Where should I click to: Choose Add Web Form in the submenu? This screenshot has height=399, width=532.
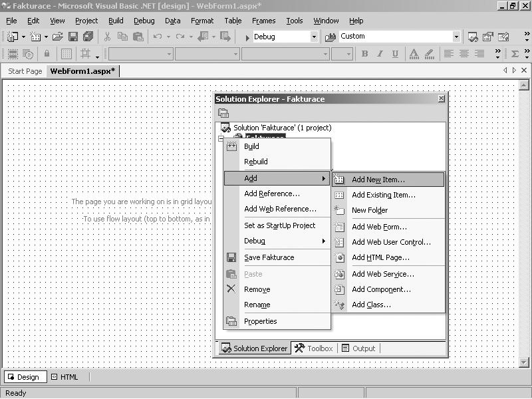[x=388, y=227]
